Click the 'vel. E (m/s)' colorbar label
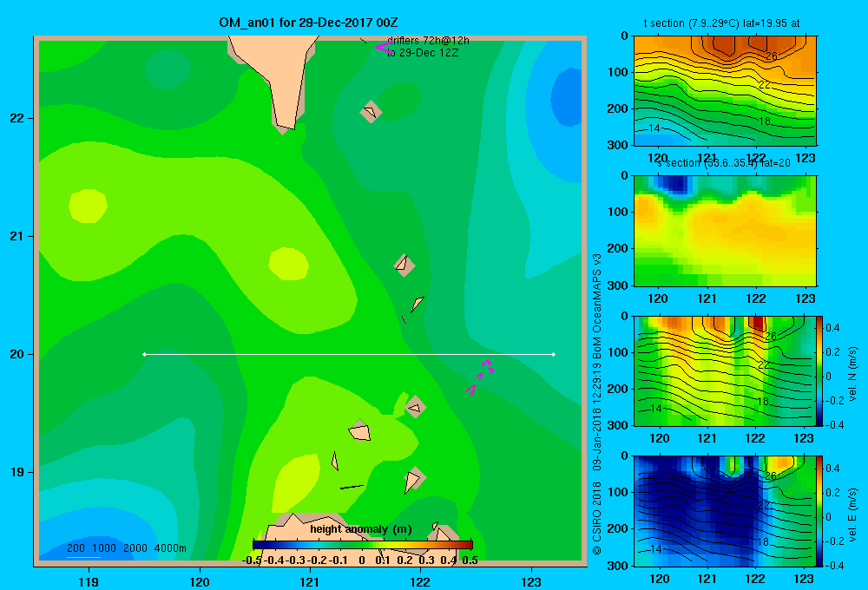 (852, 515)
